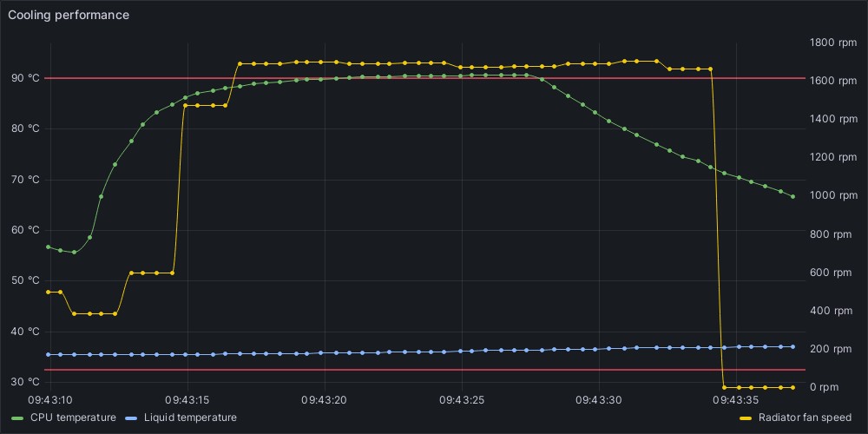The image size is (868, 434).
Task: Select the last blue liquid temperature data point
Action: click(x=792, y=347)
